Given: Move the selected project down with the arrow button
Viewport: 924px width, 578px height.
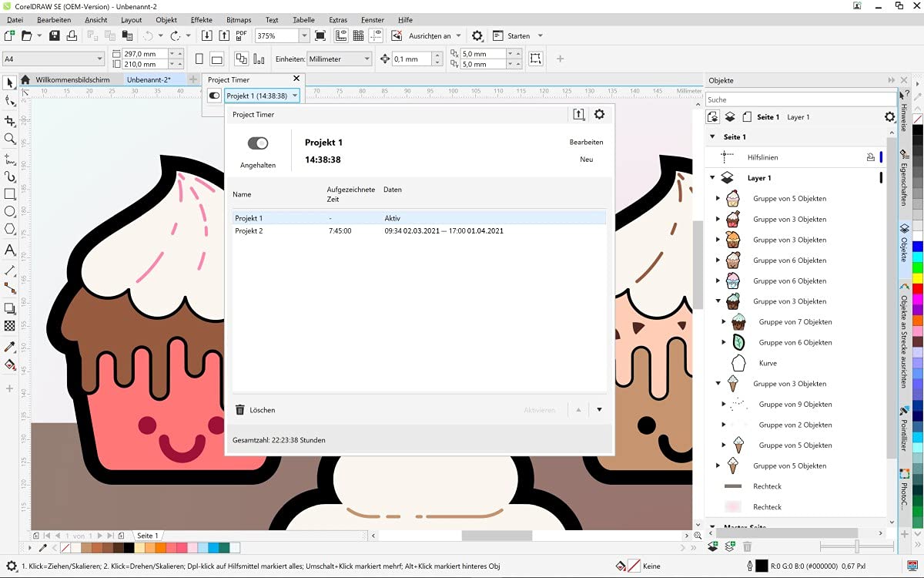Looking at the screenshot, I should click(x=599, y=410).
